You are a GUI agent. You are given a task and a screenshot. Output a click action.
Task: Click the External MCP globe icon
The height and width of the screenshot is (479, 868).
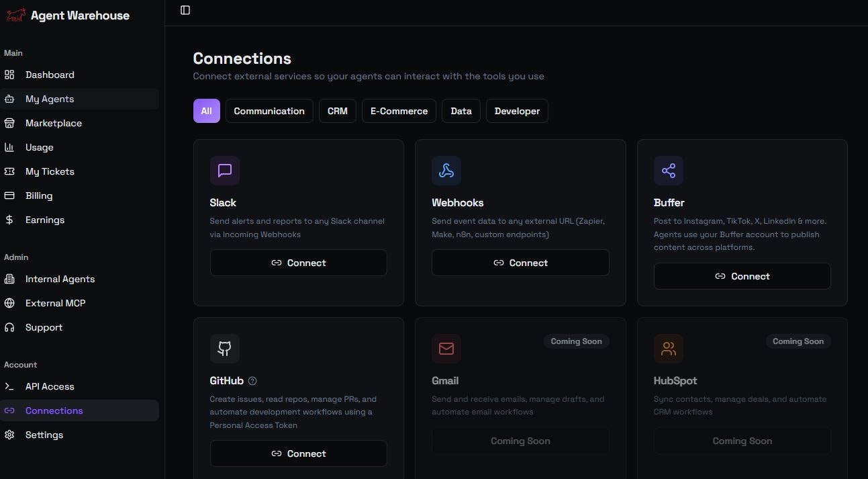(x=9, y=303)
